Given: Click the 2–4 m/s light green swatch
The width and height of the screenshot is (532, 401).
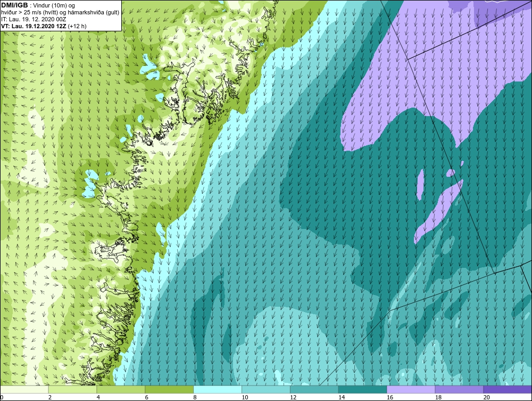Looking at the screenshot, I should (72, 389).
